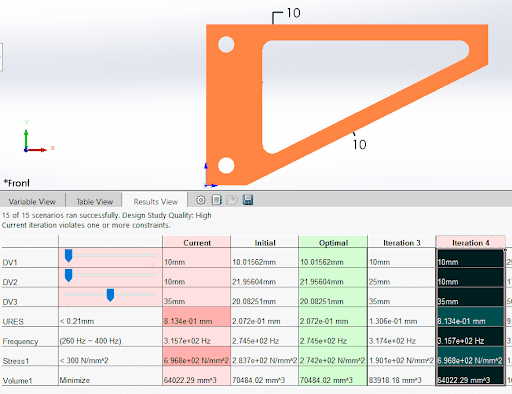The width and height of the screenshot is (512, 394).
Task: Select the Iteration 3 column header
Action: [x=402, y=243]
